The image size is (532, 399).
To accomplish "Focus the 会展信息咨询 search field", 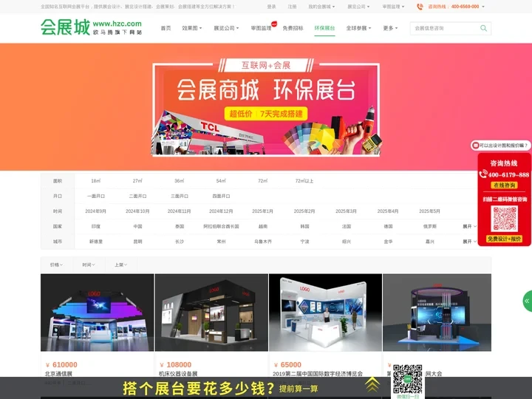I will (445, 28).
